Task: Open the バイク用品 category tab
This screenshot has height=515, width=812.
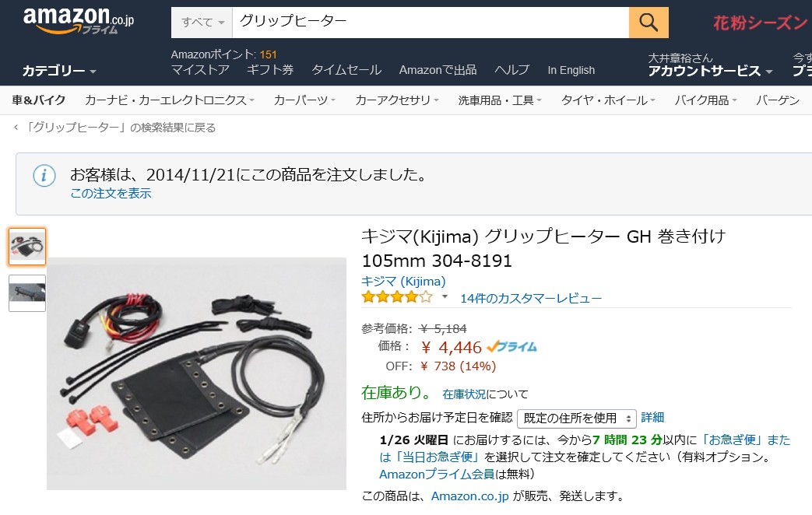Action: [705, 100]
